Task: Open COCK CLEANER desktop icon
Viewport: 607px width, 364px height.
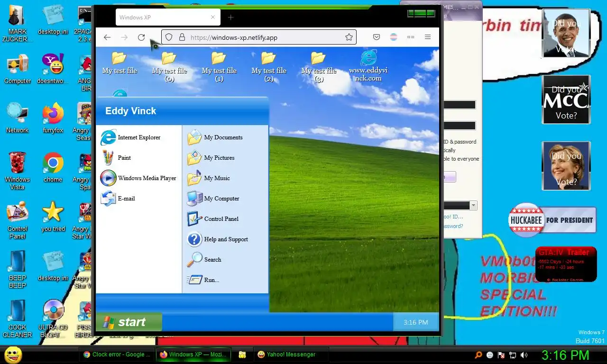Action: click(18, 318)
